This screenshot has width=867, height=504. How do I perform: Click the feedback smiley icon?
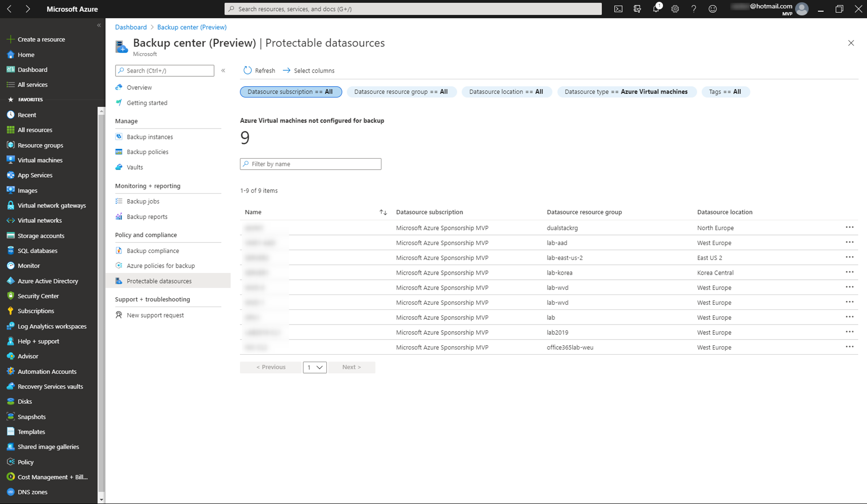point(712,9)
